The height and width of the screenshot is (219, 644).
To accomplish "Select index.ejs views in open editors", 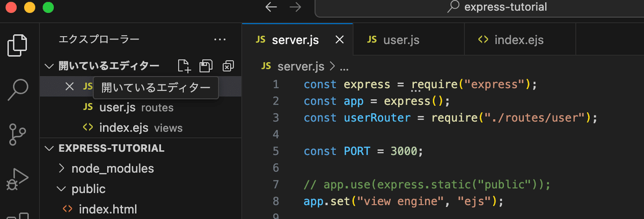I will 141,128.
